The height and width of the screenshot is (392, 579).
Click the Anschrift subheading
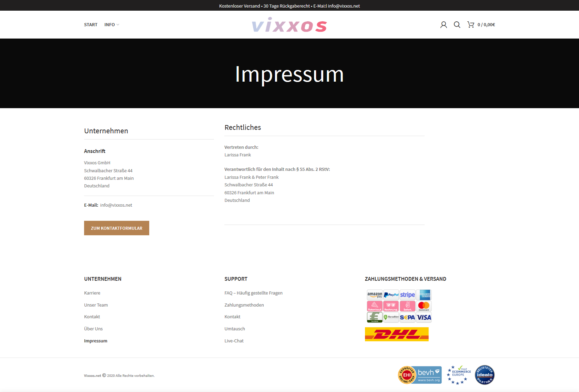click(x=95, y=151)
